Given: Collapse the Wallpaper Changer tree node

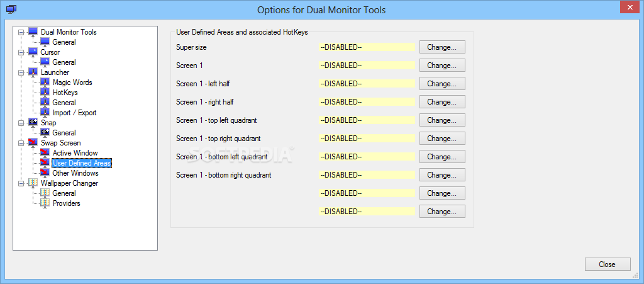Looking at the screenshot, I should (21, 183).
